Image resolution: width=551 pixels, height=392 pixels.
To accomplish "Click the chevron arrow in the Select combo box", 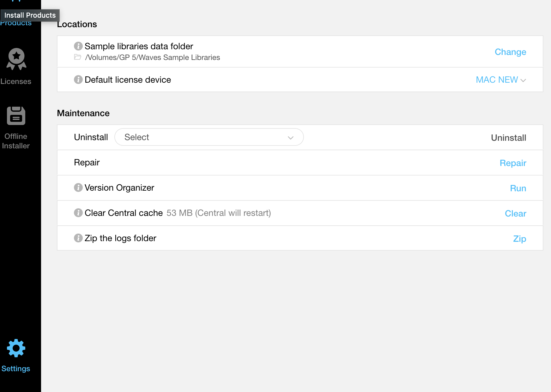I will (291, 138).
